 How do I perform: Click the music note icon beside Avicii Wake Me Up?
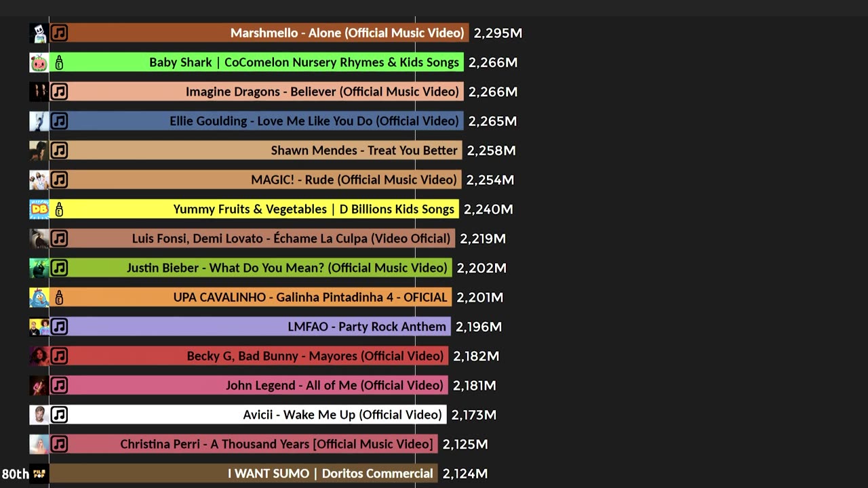(x=59, y=415)
